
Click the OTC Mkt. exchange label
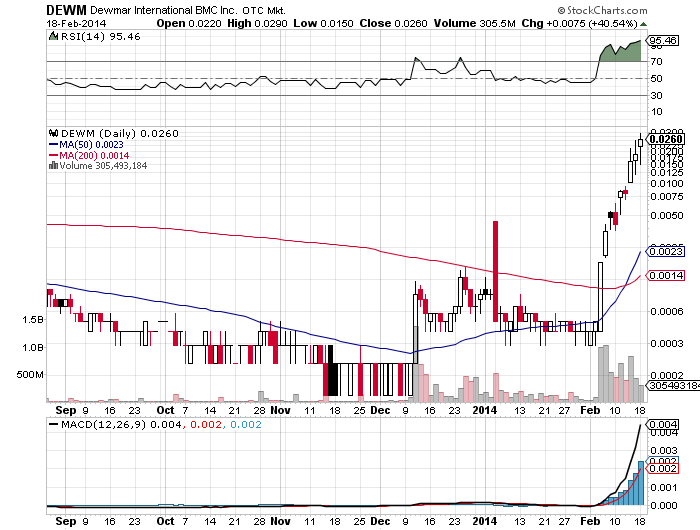(264, 10)
